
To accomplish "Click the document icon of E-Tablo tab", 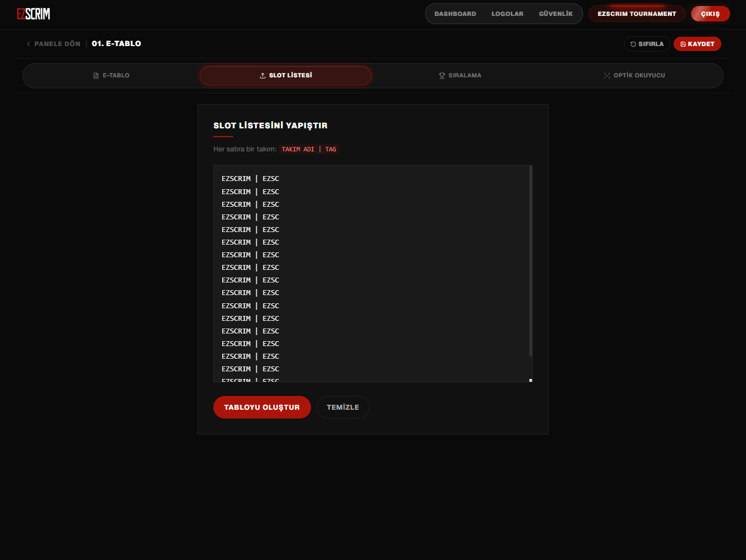I will pyautogui.click(x=96, y=76).
